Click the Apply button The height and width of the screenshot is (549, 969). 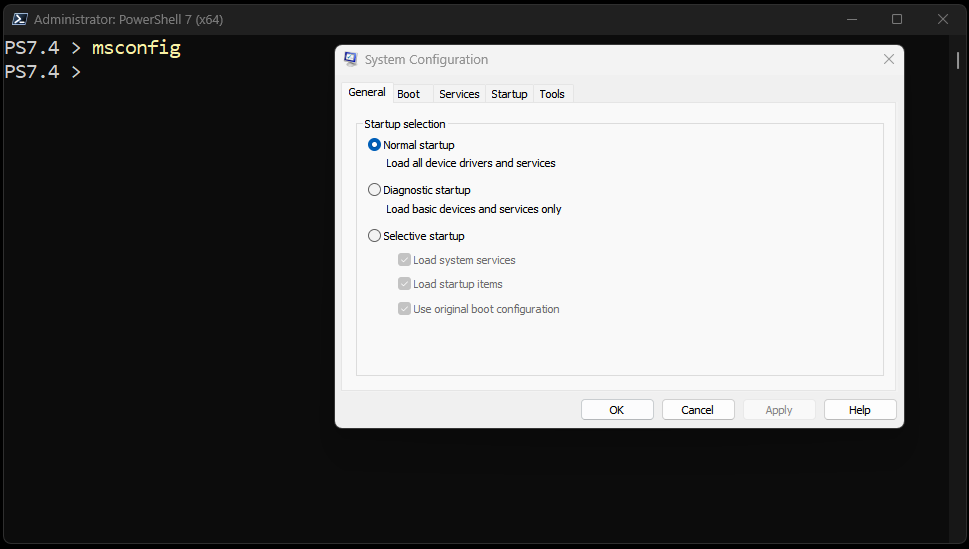779,410
